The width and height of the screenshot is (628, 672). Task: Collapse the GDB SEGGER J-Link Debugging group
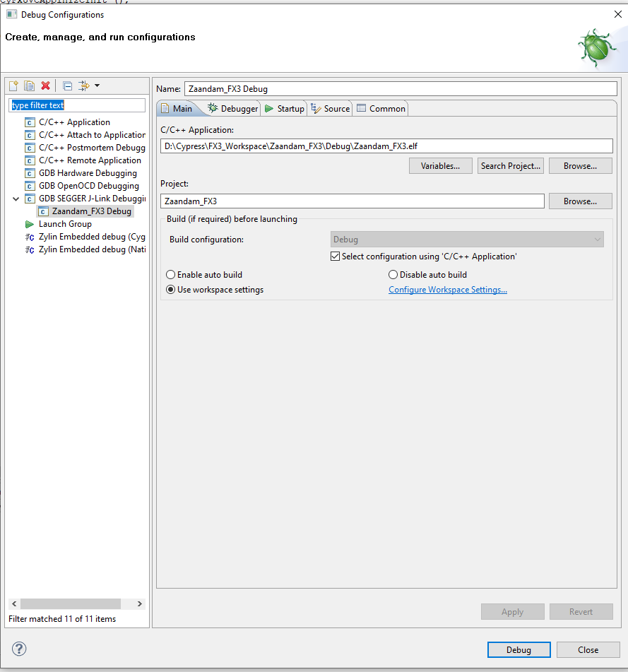pos(16,198)
